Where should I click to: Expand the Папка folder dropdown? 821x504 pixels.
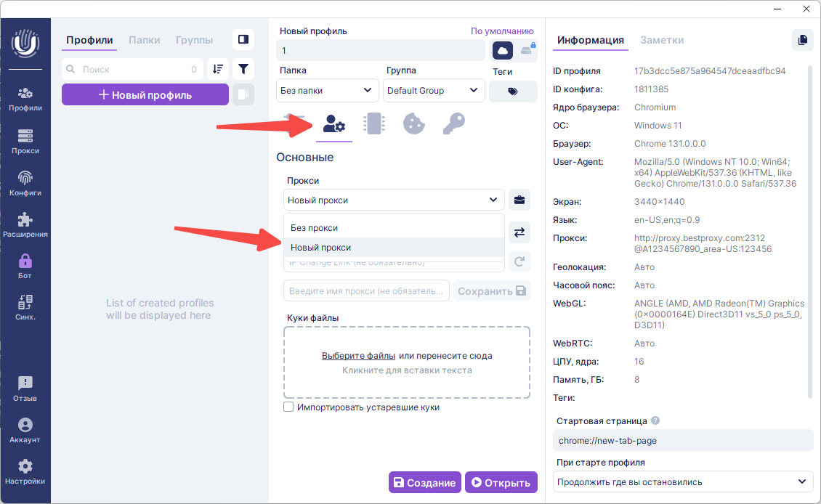[328, 91]
